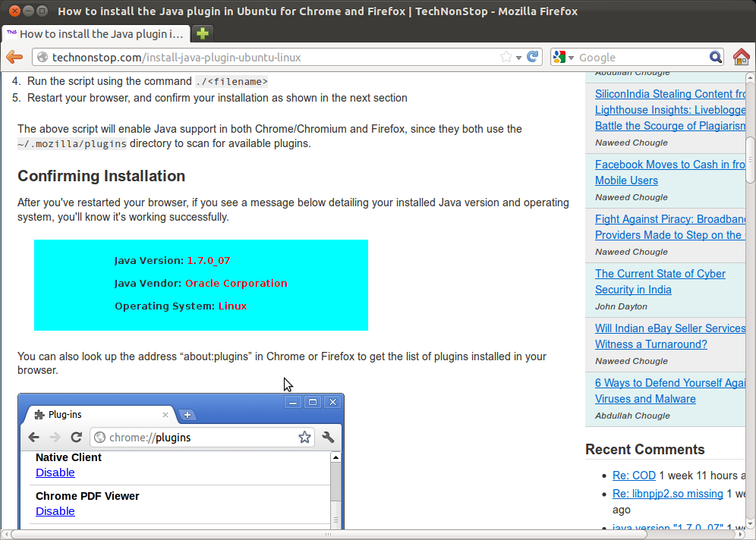Click scrollbar down arrow of page
This screenshot has height=540, width=756.
pyautogui.click(x=750, y=524)
